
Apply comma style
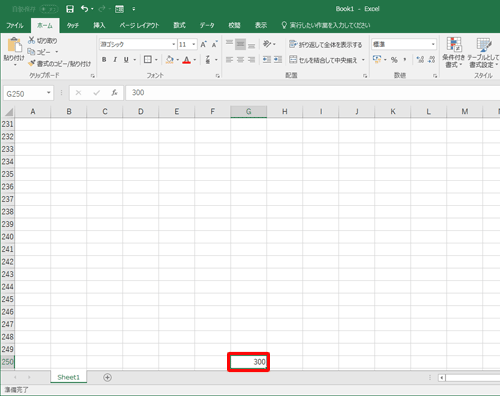click(405, 60)
